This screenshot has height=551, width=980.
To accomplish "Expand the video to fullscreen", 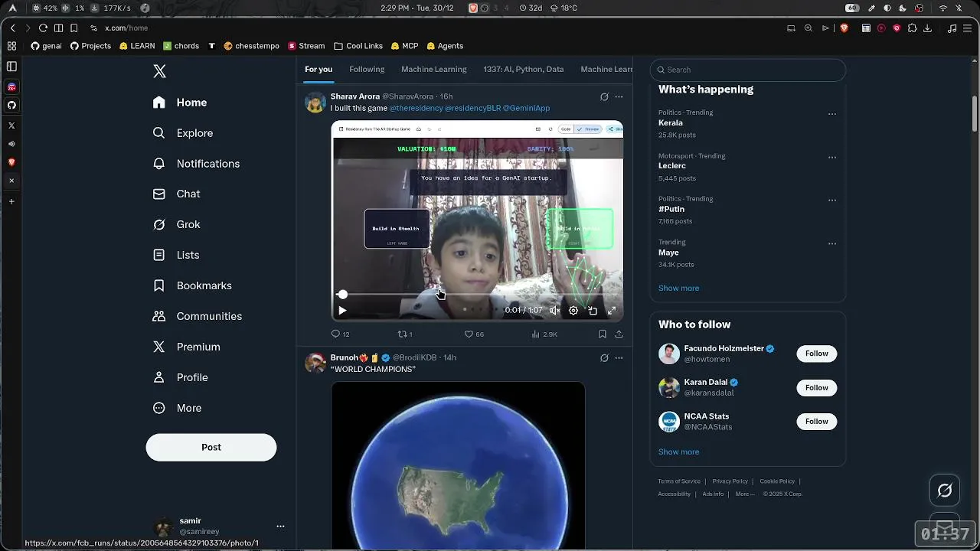I will click(612, 311).
